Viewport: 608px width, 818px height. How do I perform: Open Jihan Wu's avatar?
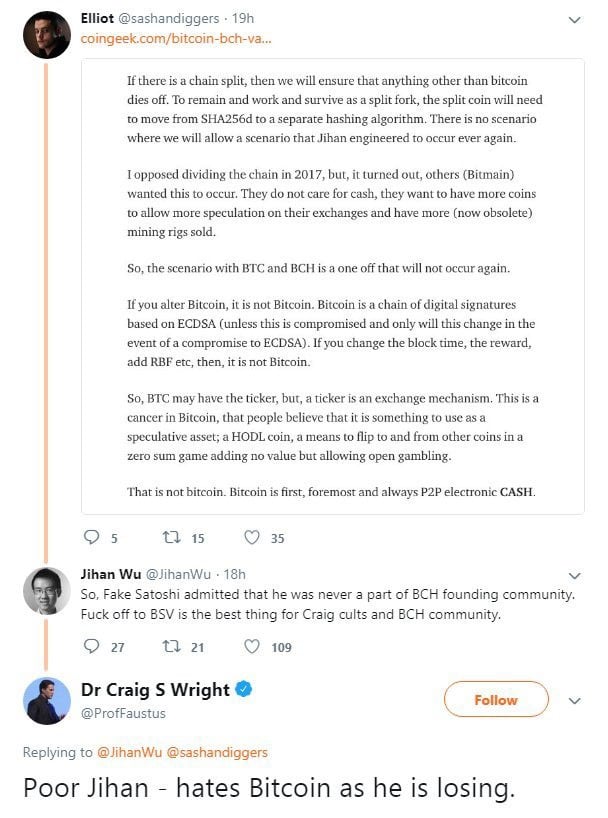coord(46,591)
